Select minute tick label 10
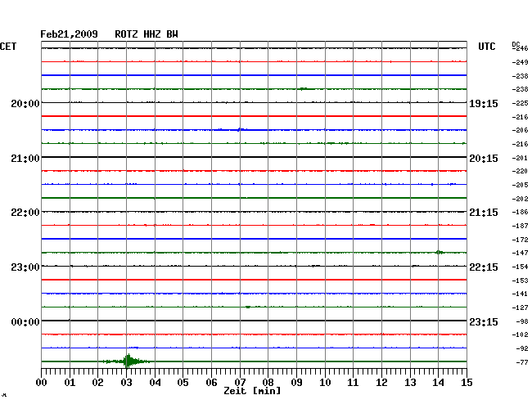 (x=325, y=383)
